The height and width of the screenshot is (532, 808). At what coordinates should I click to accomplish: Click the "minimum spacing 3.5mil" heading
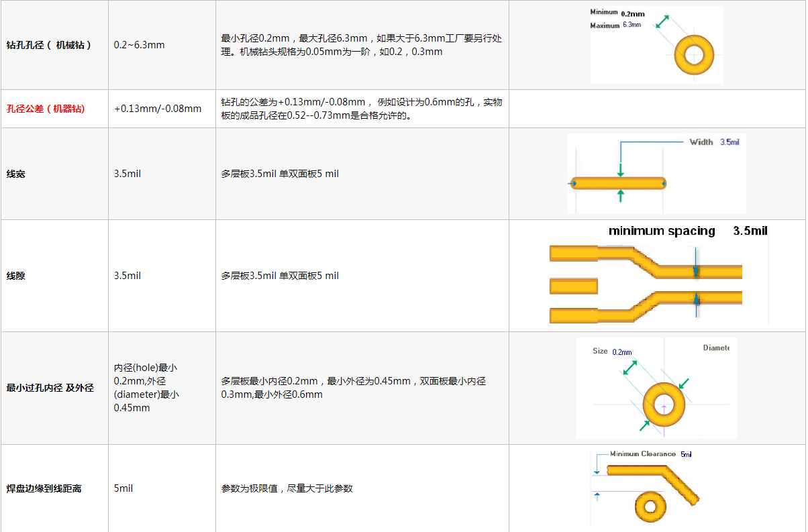(687, 231)
